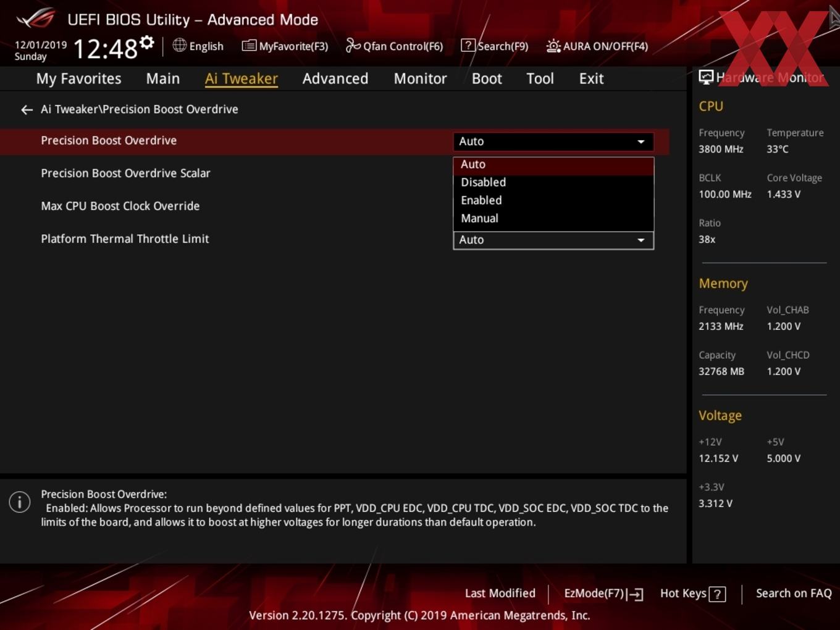Select Platform Thermal Throttle Limit label
Image resolution: width=840 pixels, height=630 pixels.
125,239
